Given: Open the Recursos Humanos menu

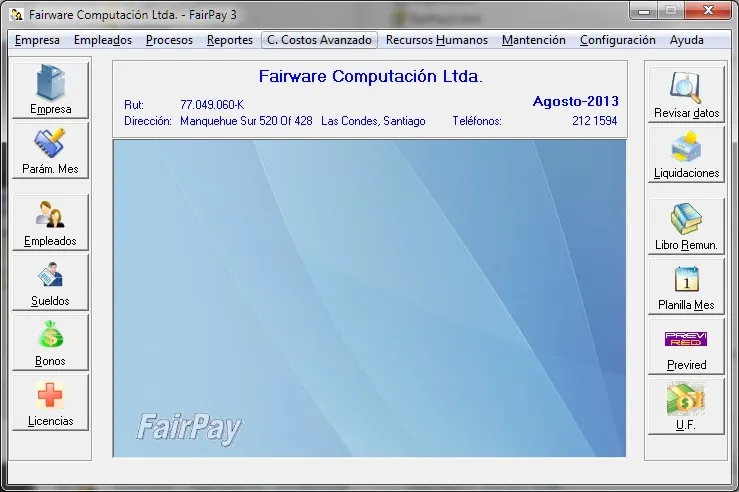Looking at the screenshot, I should click(436, 40).
